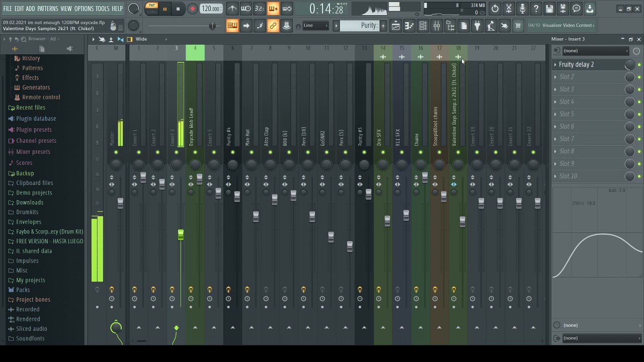Expand the Recent files folder

[x=30, y=108]
